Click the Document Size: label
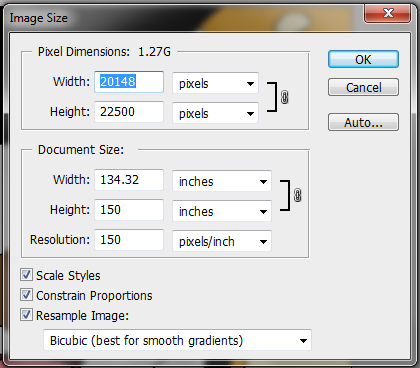420x368 pixels. (81, 150)
